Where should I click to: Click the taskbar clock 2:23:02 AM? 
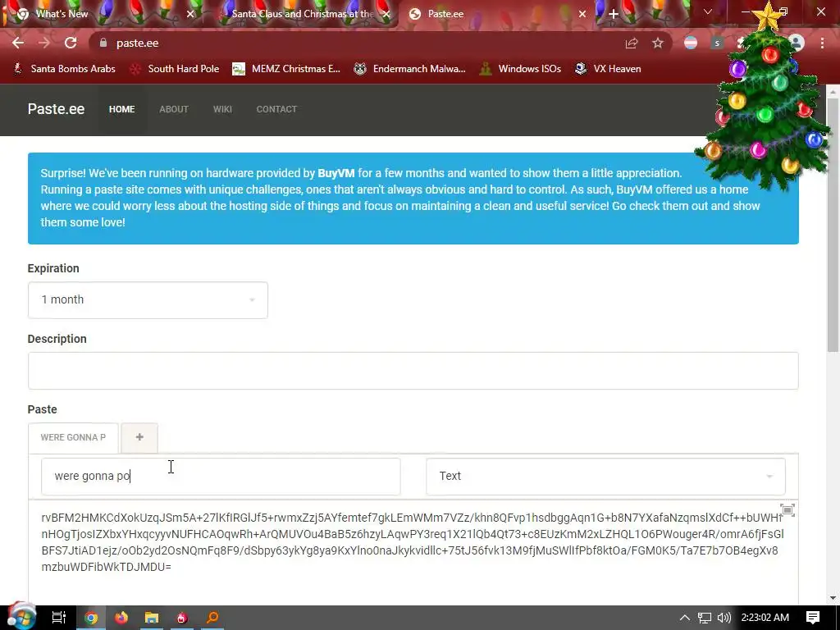[x=765, y=618]
